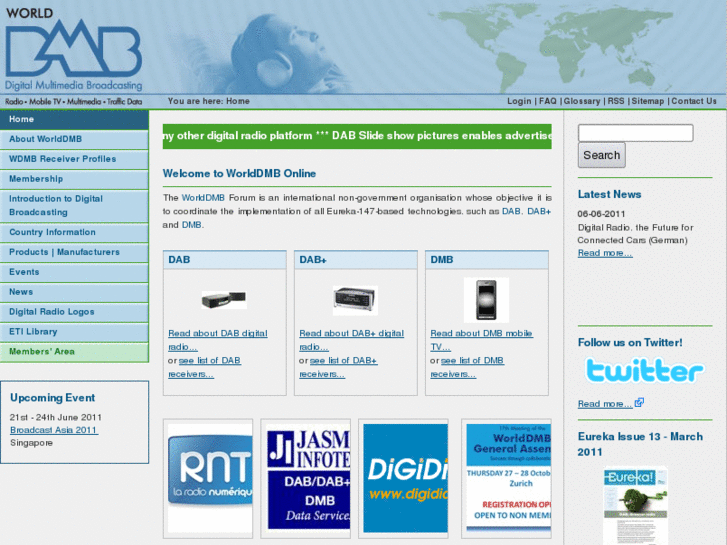This screenshot has height=545, width=727.
Task: Open WDMB Receiver Profiles
Action: click(74, 159)
